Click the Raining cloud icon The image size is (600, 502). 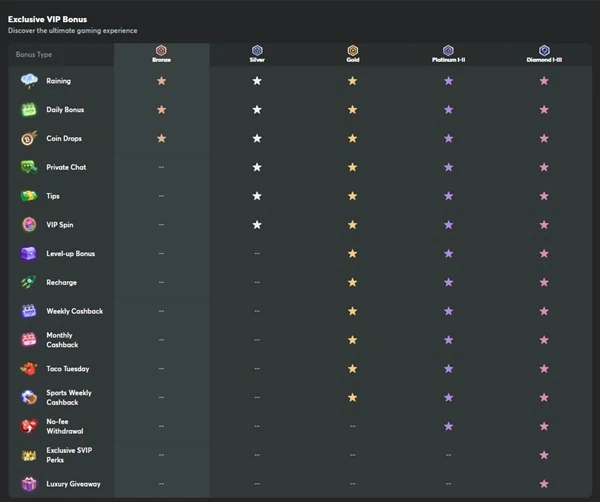tap(29, 81)
